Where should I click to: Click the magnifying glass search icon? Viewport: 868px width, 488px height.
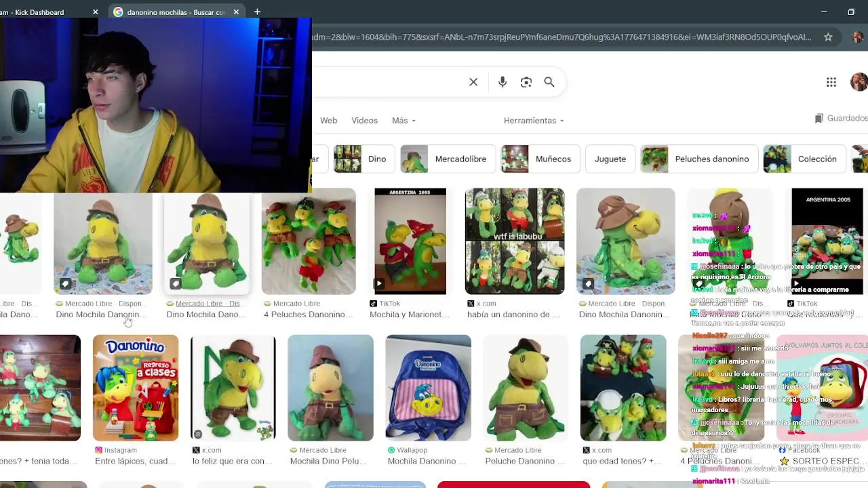point(549,82)
